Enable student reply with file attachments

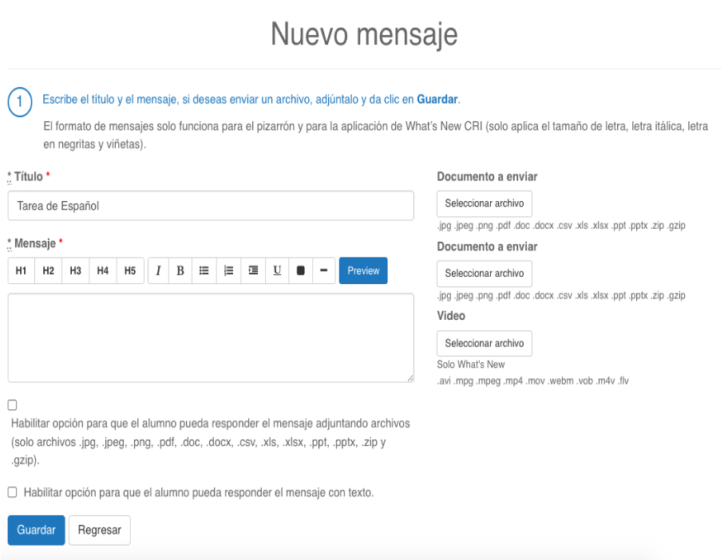click(x=12, y=405)
